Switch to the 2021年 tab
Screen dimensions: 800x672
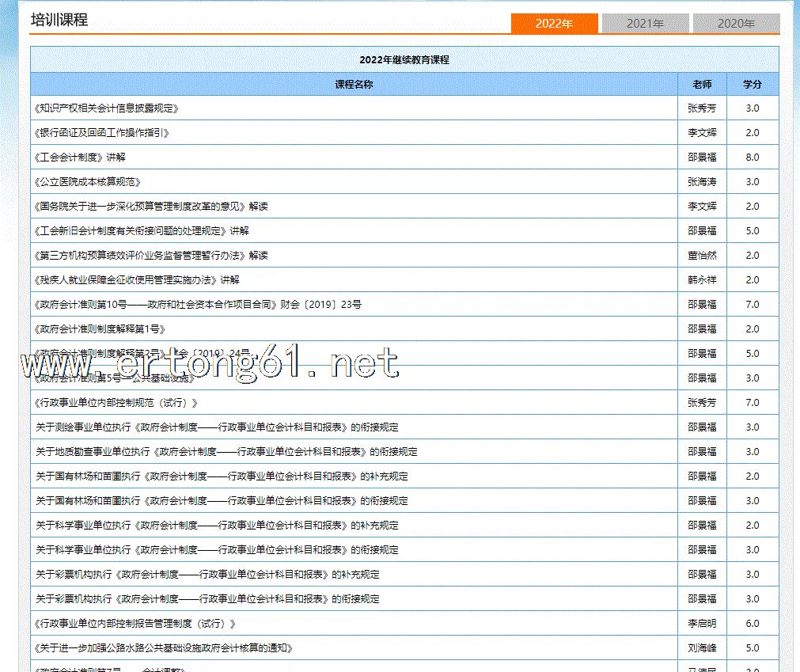(x=645, y=24)
